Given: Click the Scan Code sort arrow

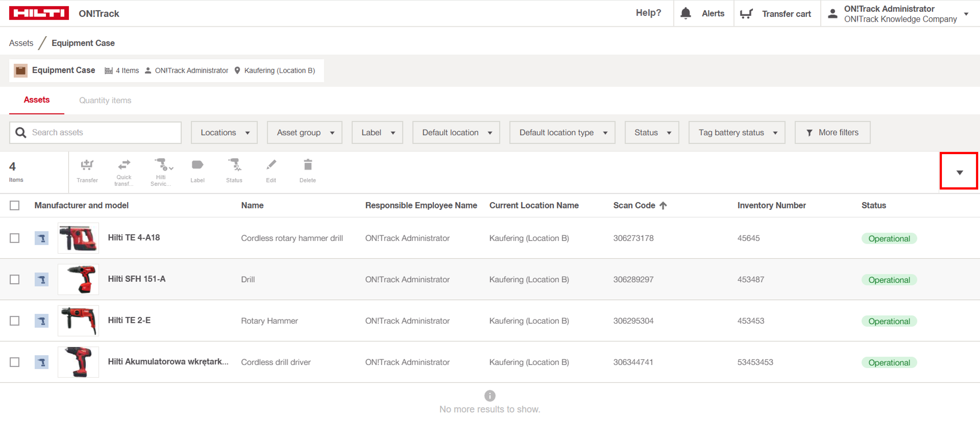Looking at the screenshot, I should pyautogui.click(x=663, y=206).
